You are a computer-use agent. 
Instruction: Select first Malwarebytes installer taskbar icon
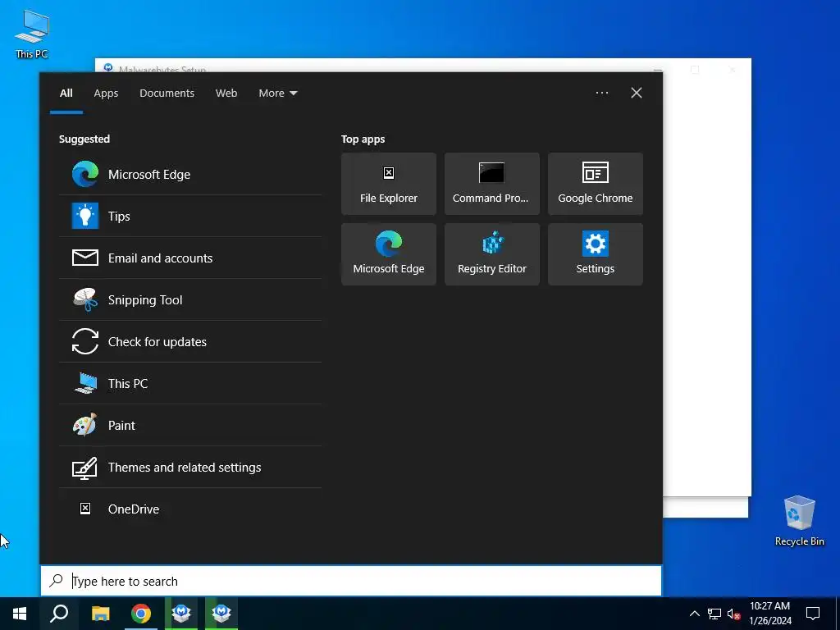(181, 614)
